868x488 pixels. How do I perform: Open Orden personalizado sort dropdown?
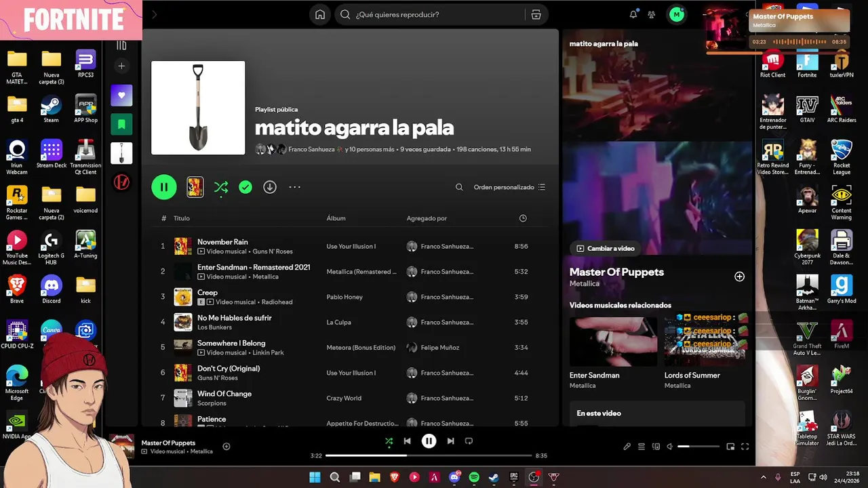click(x=509, y=187)
